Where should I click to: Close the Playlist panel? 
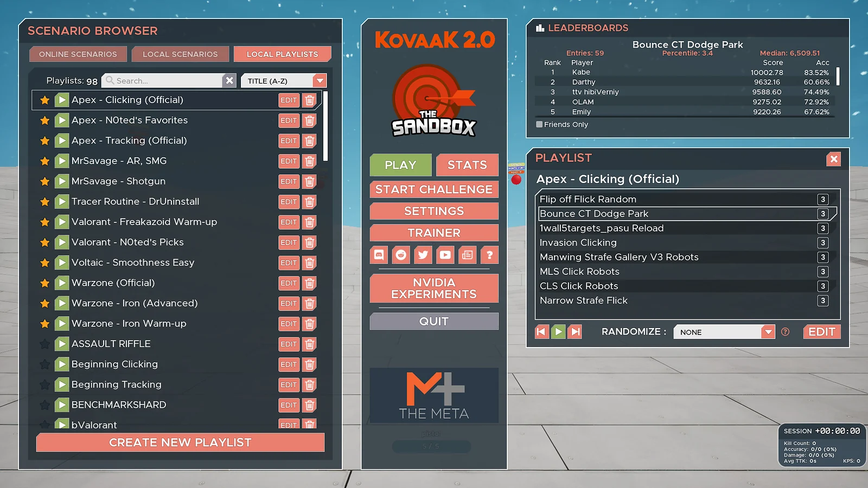click(x=834, y=159)
